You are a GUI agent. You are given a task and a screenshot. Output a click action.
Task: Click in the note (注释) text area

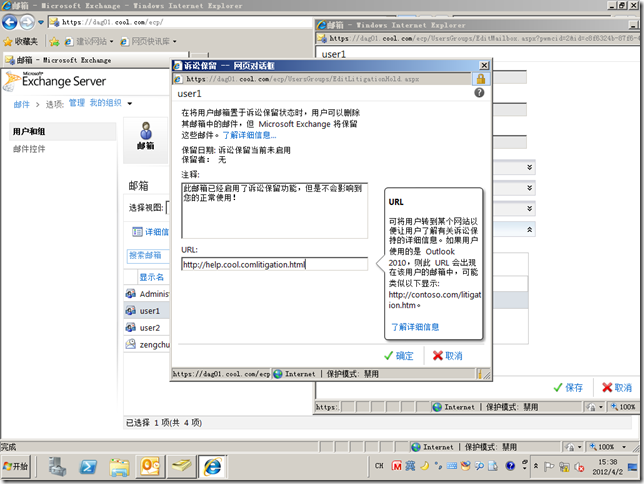pos(274,210)
